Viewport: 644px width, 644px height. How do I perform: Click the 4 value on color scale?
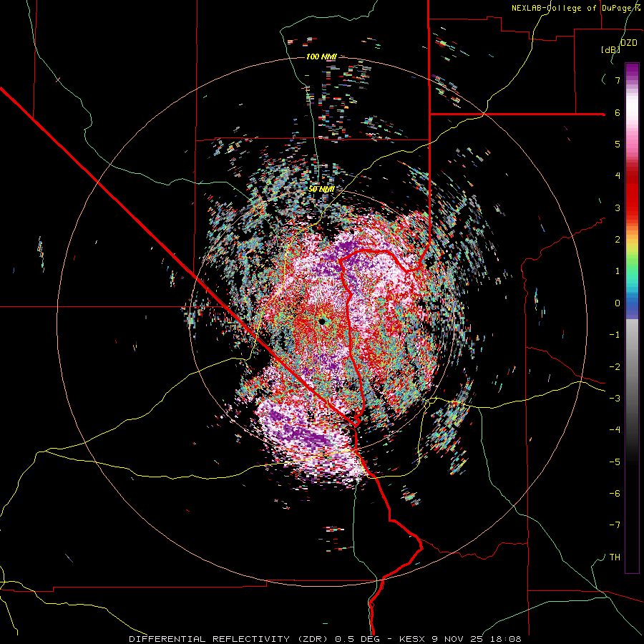pos(618,176)
